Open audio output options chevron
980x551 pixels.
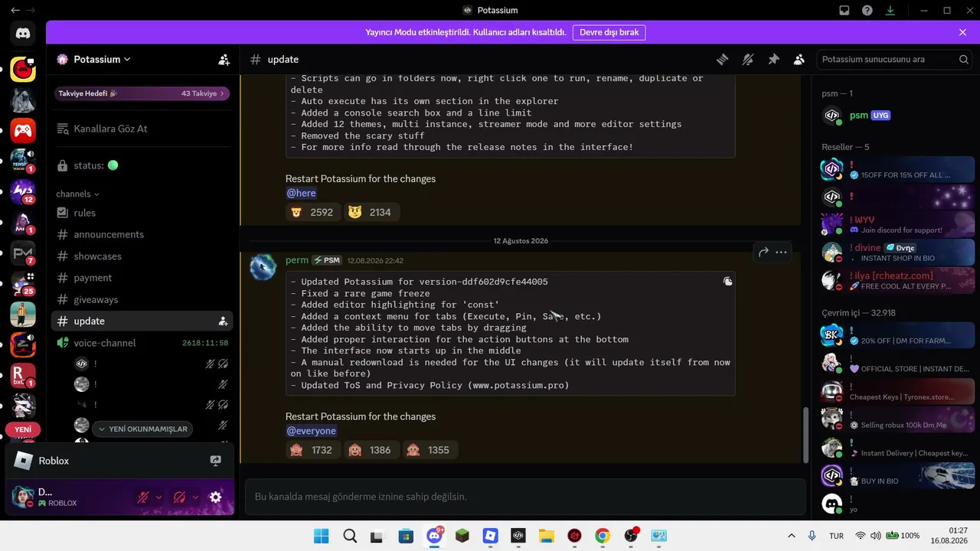[x=195, y=497]
